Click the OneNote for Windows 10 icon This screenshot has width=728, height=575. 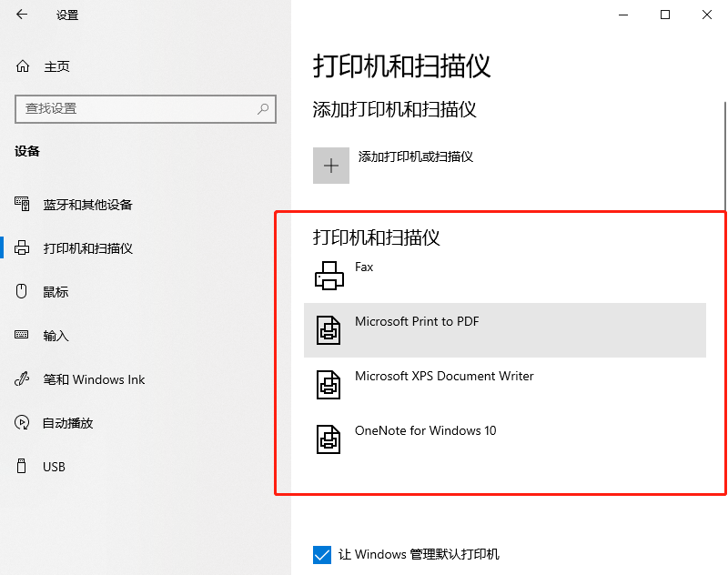pyautogui.click(x=329, y=439)
